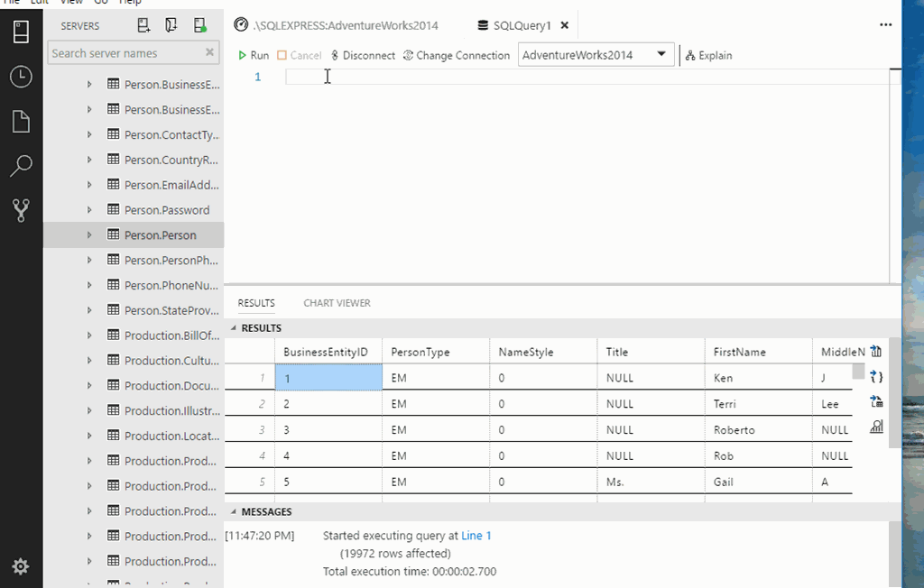
Task: Select the MiddleName cell Lee
Action: click(x=833, y=404)
